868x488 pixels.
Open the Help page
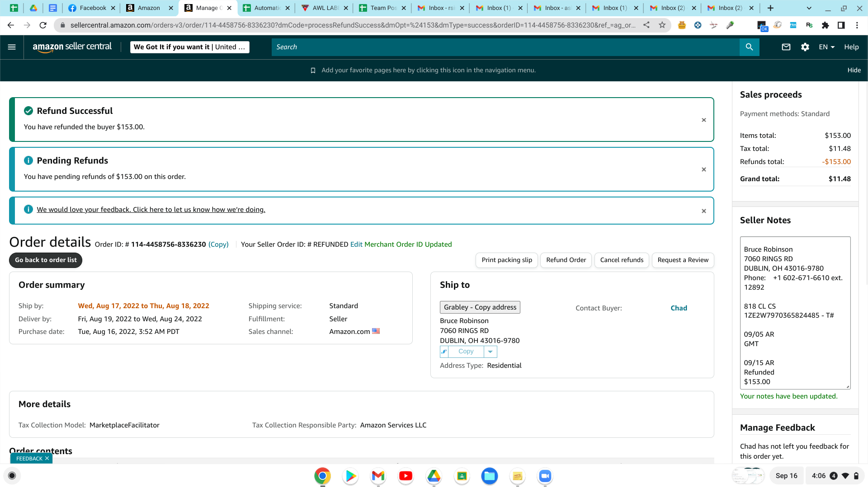[x=851, y=47]
